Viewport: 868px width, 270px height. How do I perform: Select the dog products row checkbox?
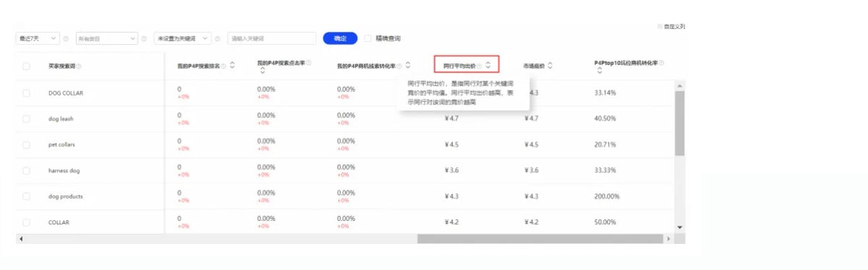[x=26, y=197]
